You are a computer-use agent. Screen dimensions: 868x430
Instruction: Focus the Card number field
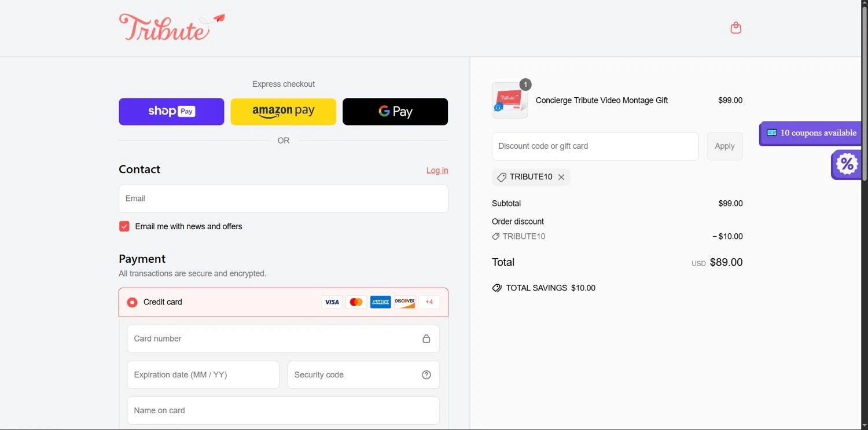283,339
